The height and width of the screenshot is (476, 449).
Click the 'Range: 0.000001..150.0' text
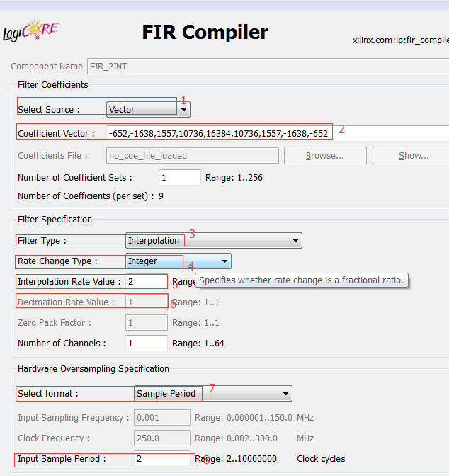tap(244, 418)
